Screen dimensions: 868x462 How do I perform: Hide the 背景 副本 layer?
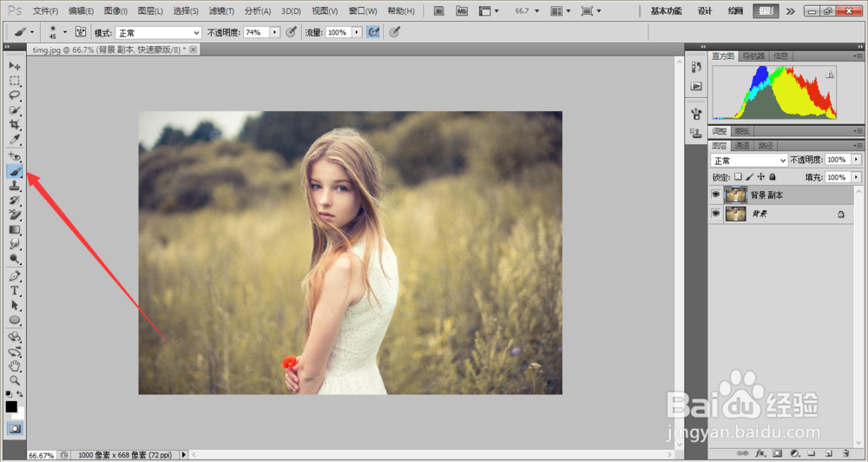click(x=716, y=195)
